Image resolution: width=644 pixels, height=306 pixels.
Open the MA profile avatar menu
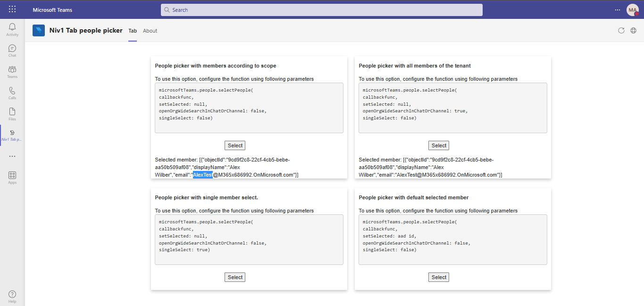click(x=633, y=9)
